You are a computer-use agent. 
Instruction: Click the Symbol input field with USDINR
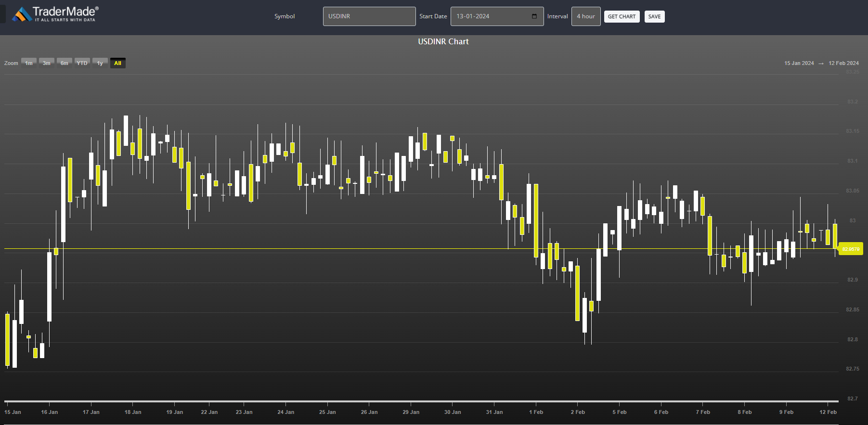coord(369,16)
